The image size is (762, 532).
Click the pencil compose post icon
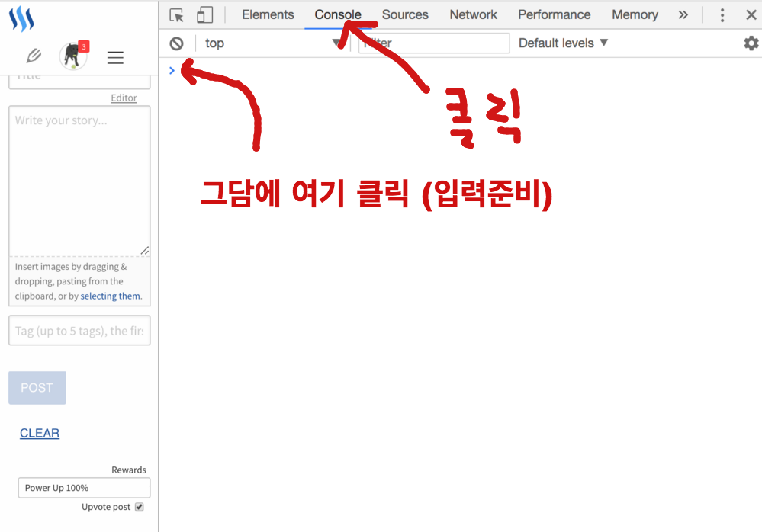point(34,56)
